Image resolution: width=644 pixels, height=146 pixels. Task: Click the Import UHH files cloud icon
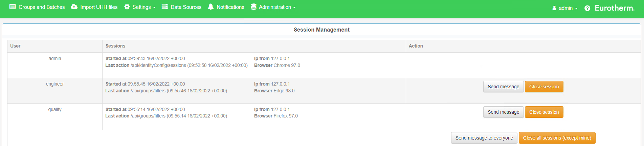[74, 7]
